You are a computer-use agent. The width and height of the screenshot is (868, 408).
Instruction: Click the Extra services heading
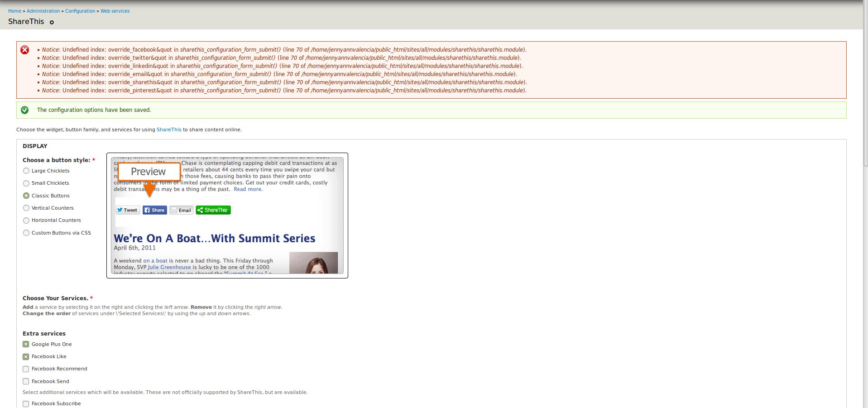tap(44, 333)
